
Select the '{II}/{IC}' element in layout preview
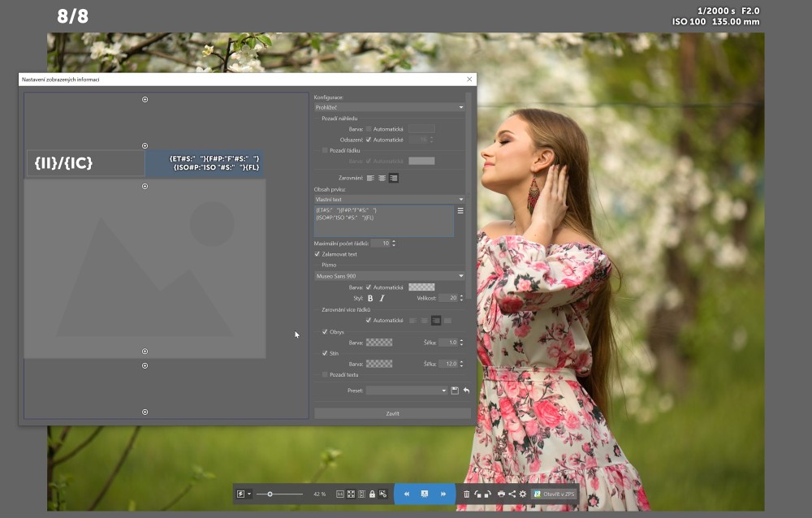point(85,163)
